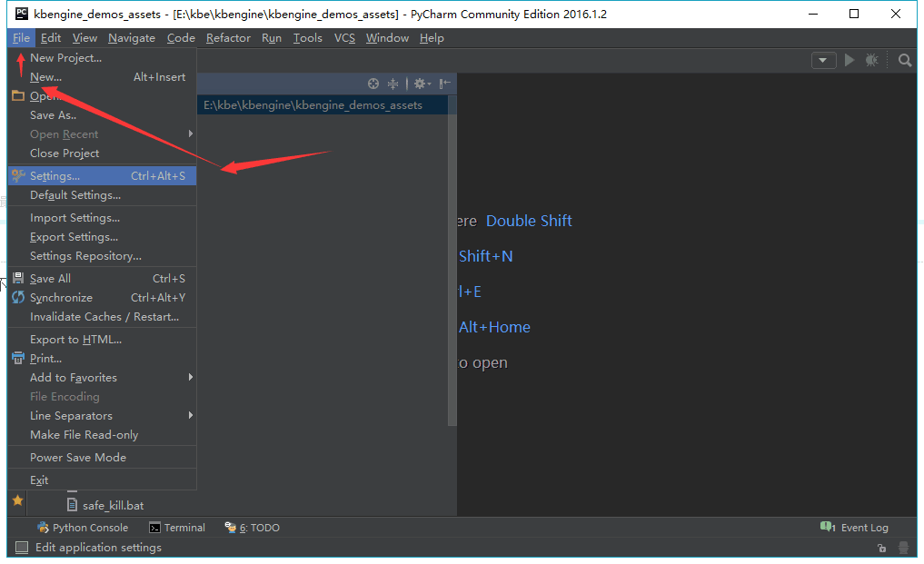
Task: Click Save All in File menu
Action: pyautogui.click(x=102, y=278)
